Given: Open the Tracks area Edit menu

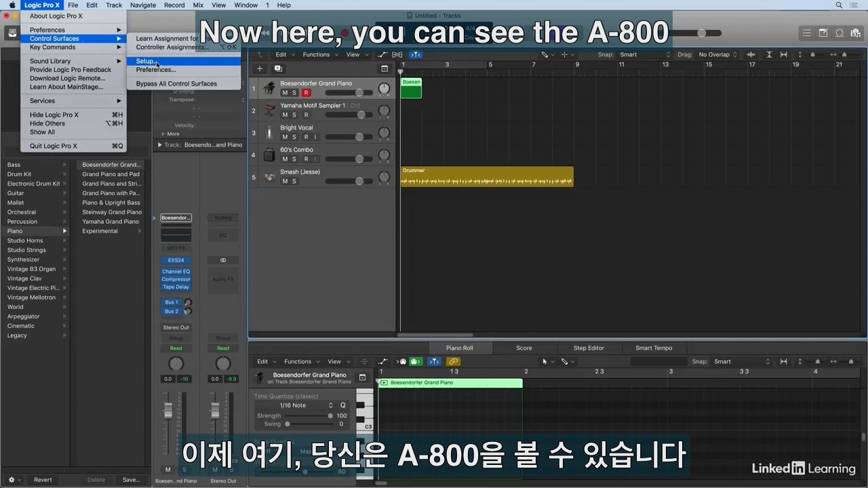Looking at the screenshot, I should click(283, 55).
